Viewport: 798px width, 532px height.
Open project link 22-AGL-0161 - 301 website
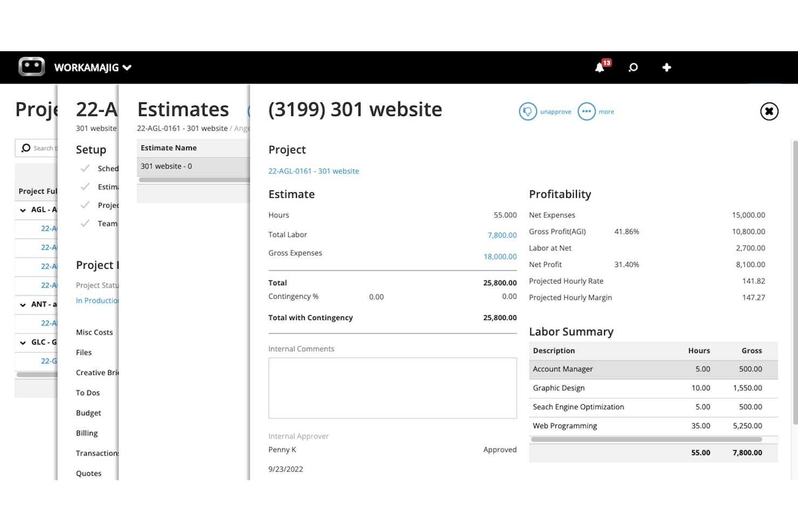tap(313, 171)
